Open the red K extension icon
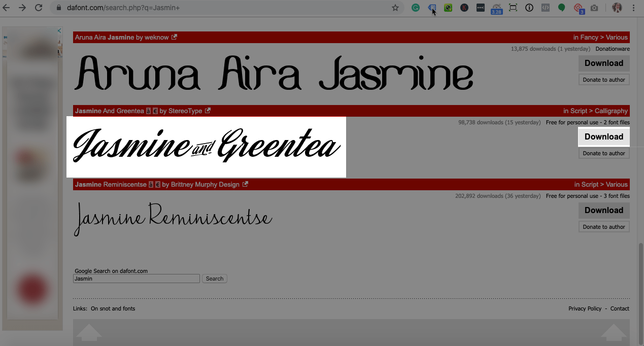The image size is (644, 346). [x=464, y=8]
